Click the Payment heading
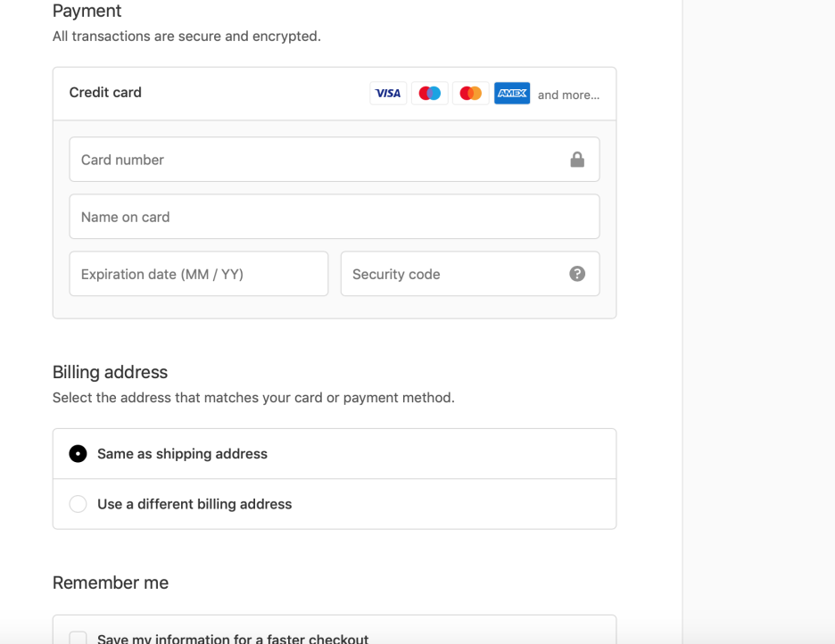 pos(87,11)
